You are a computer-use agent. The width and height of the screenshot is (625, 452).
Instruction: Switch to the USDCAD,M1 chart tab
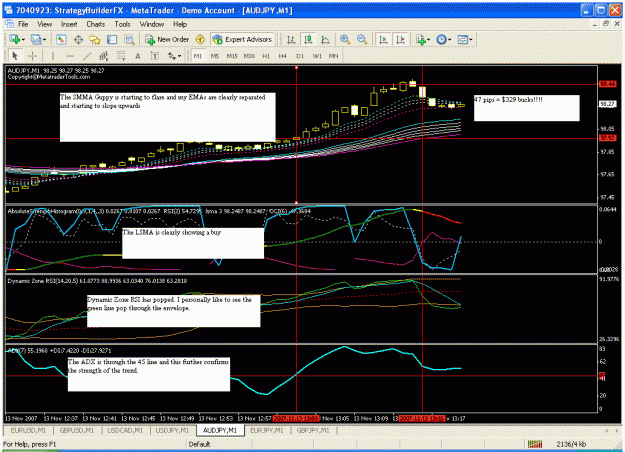[125, 430]
